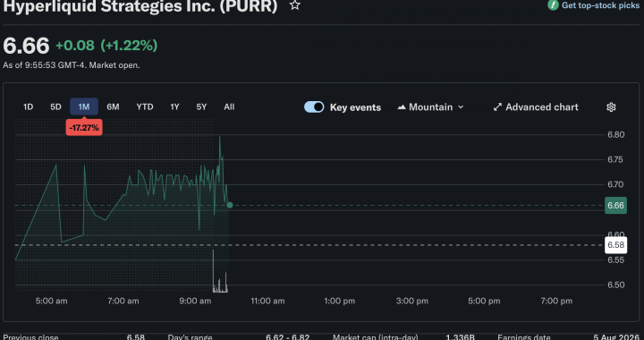
Task: Select the 1M range tab
Action: [x=84, y=106]
